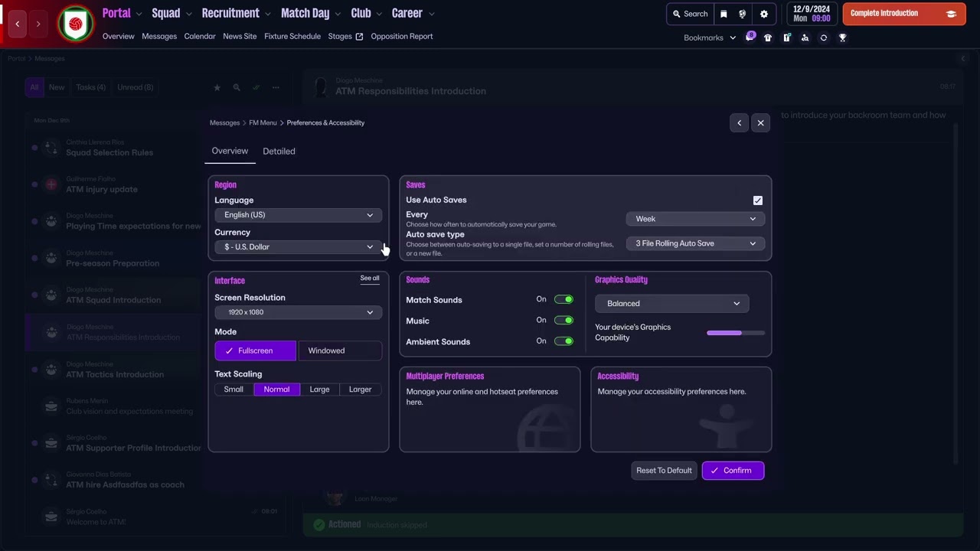The image size is (980, 551).
Task: Select Windowed mode
Action: (340, 350)
